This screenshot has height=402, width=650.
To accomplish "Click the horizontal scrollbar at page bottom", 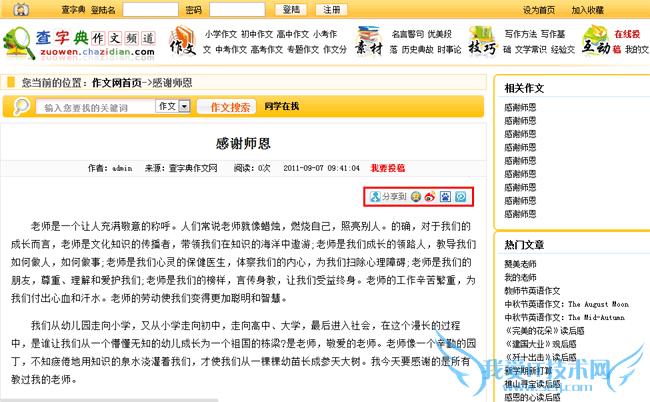I will click(x=109, y=400).
